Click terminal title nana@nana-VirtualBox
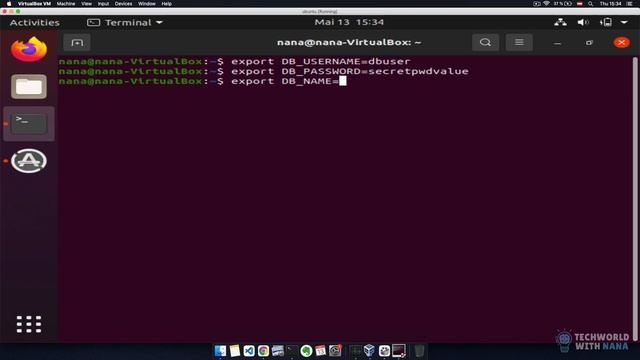 349,42
